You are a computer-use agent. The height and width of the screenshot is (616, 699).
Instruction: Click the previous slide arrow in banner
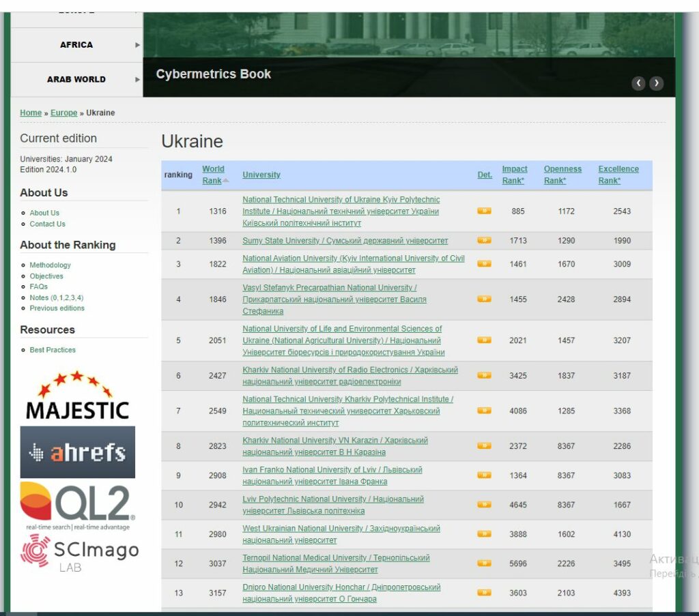coord(638,83)
